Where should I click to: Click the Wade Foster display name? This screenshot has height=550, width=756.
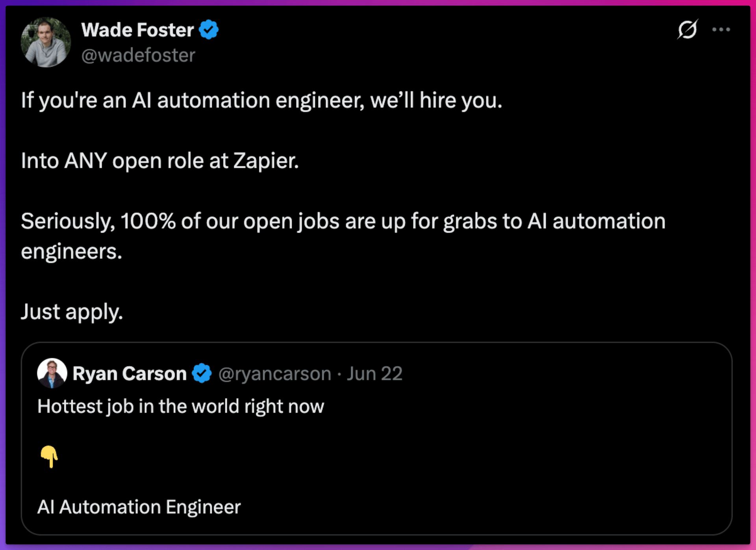137,30
